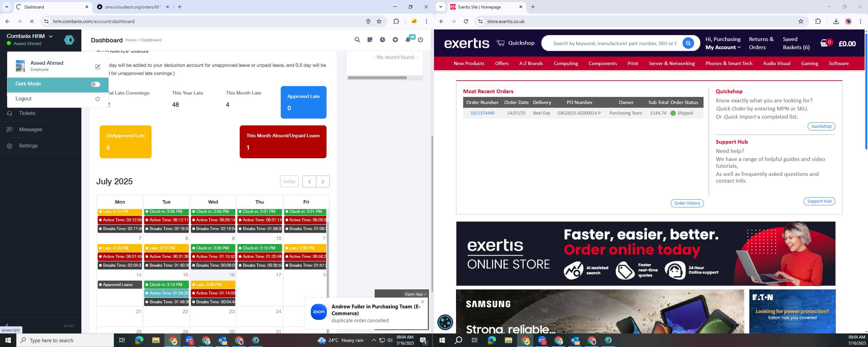The height and width of the screenshot is (347, 868).
Task: Toggle the Dark Mode switch
Action: click(95, 84)
